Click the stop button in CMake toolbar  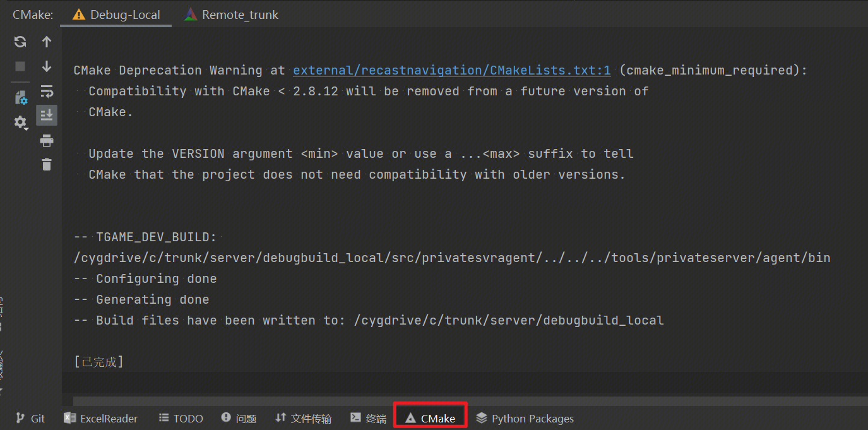coord(20,66)
